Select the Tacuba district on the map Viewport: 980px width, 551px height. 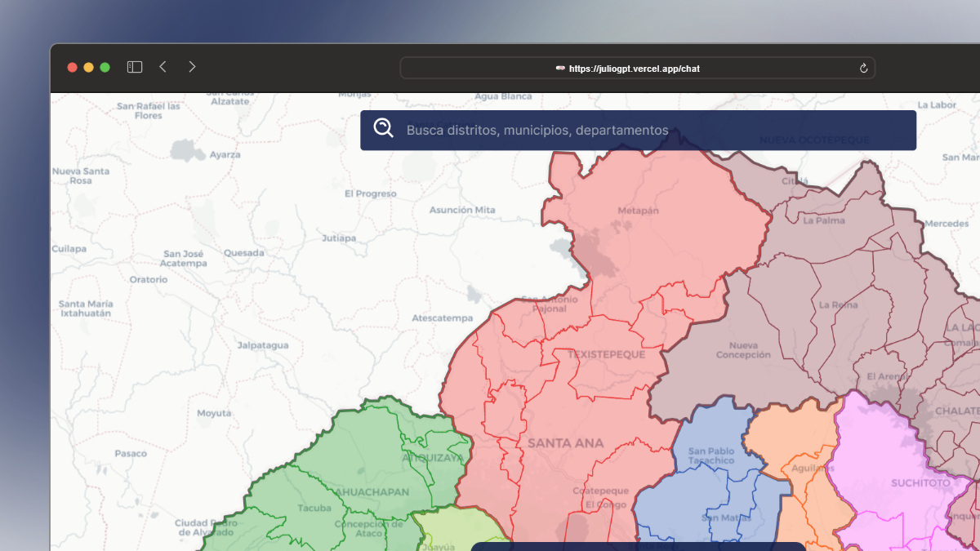(x=314, y=508)
